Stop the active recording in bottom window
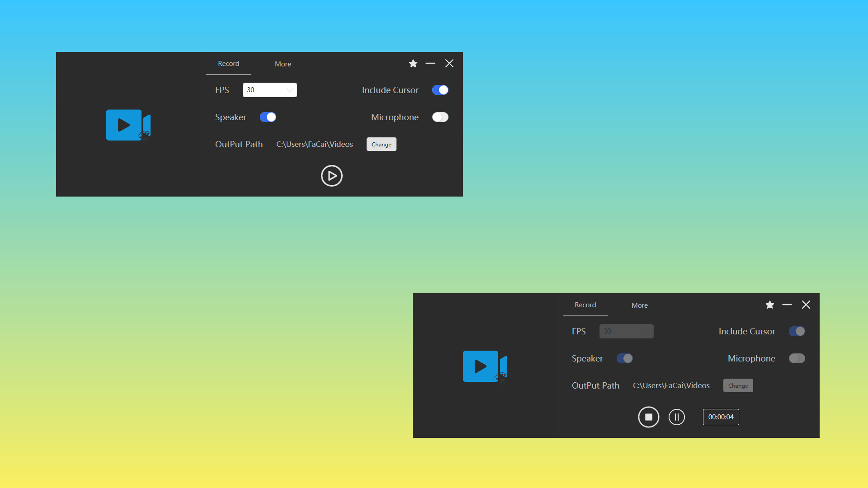The height and width of the screenshot is (488, 868). pyautogui.click(x=649, y=417)
